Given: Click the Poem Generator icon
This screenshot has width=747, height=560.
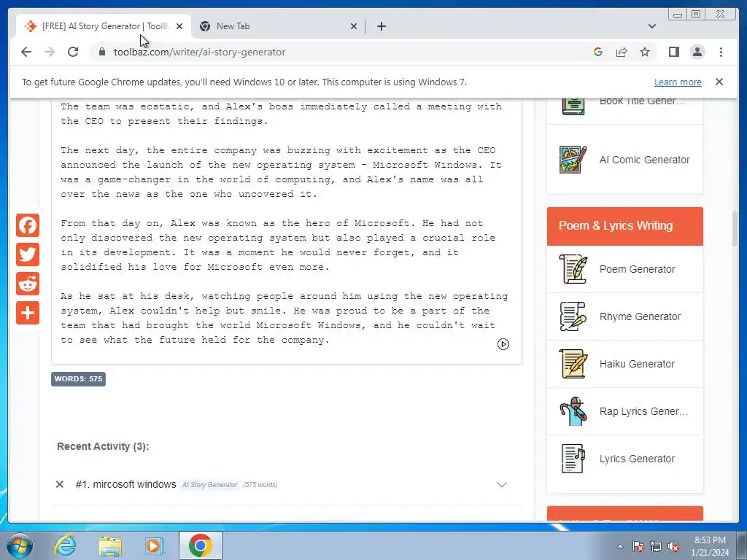Looking at the screenshot, I should pyautogui.click(x=573, y=269).
